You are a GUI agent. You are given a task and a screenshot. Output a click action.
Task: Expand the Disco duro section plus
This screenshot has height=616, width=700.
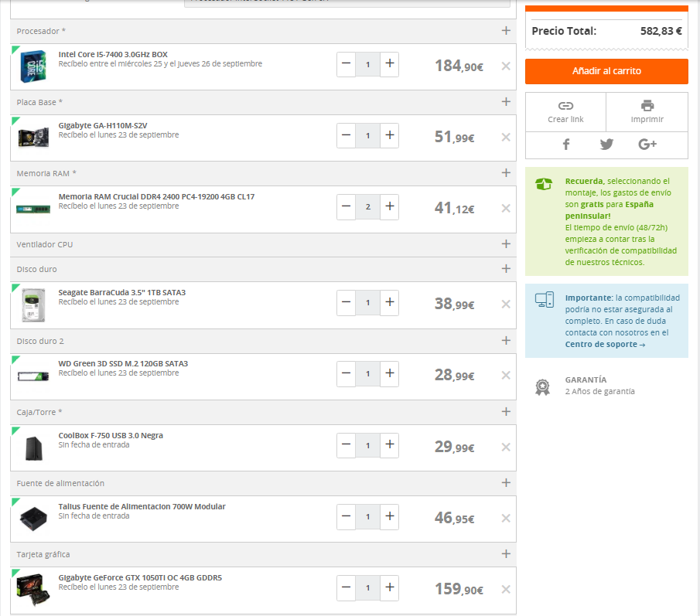506,268
